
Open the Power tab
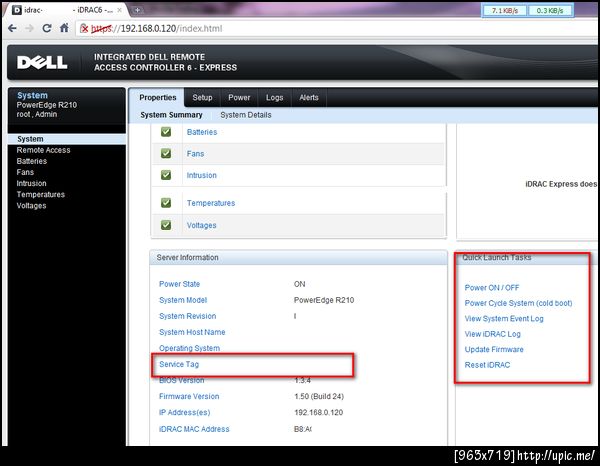click(x=239, y=98)
